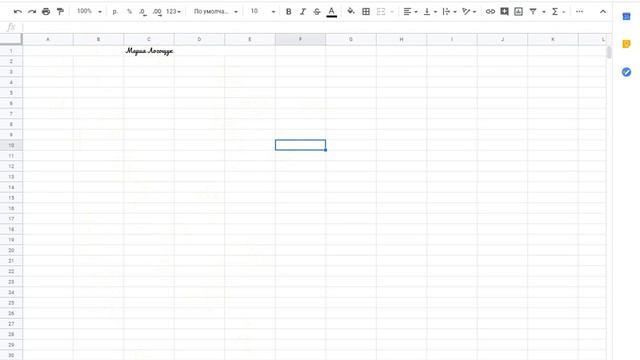The height and width of the screenshot is (360, 640).
Task: Select column J header
Action: tap(502, 39)
